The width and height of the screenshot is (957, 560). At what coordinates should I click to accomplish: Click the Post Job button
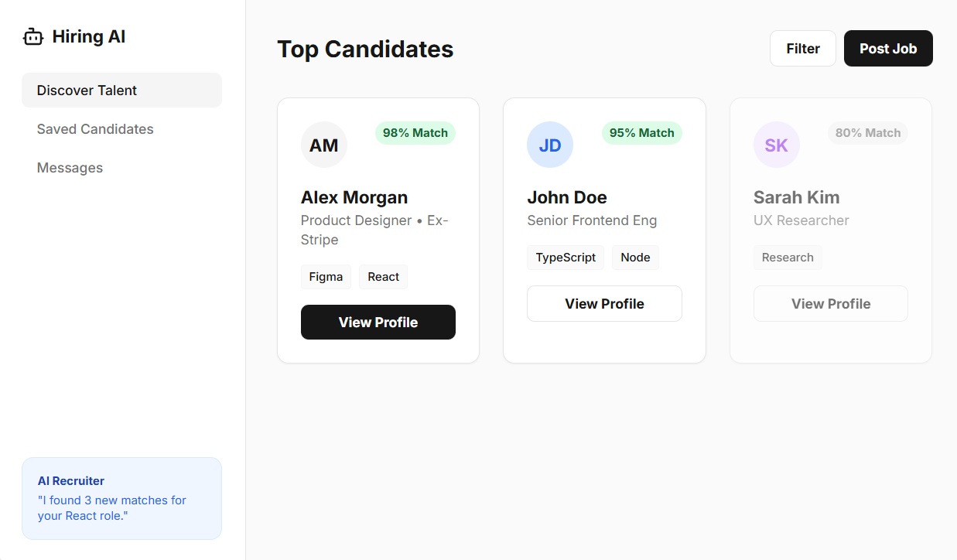[x=888, y=48]
